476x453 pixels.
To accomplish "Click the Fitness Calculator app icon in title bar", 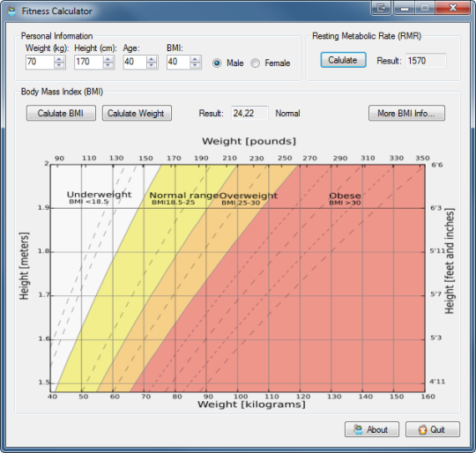I will point(11,11).
